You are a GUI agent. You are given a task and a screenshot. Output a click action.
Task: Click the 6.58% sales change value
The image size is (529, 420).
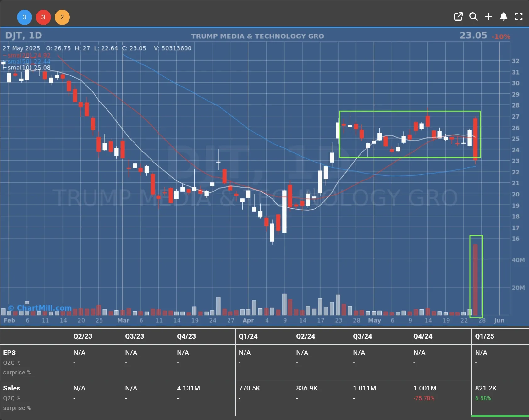[x=483, y=398]
